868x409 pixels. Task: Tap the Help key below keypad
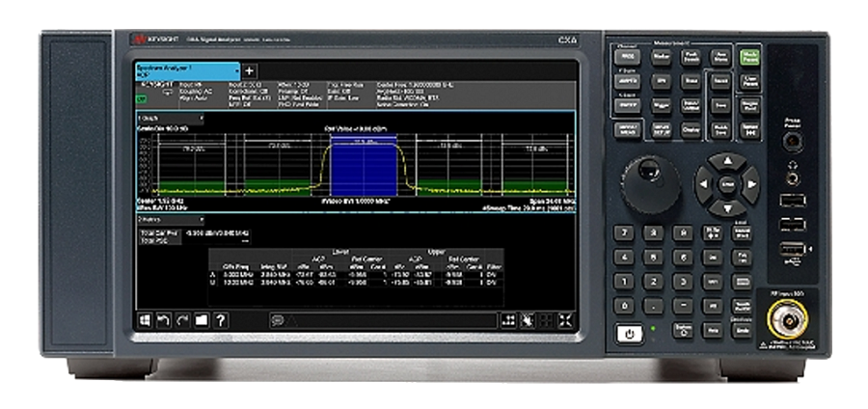pos(713,331)
